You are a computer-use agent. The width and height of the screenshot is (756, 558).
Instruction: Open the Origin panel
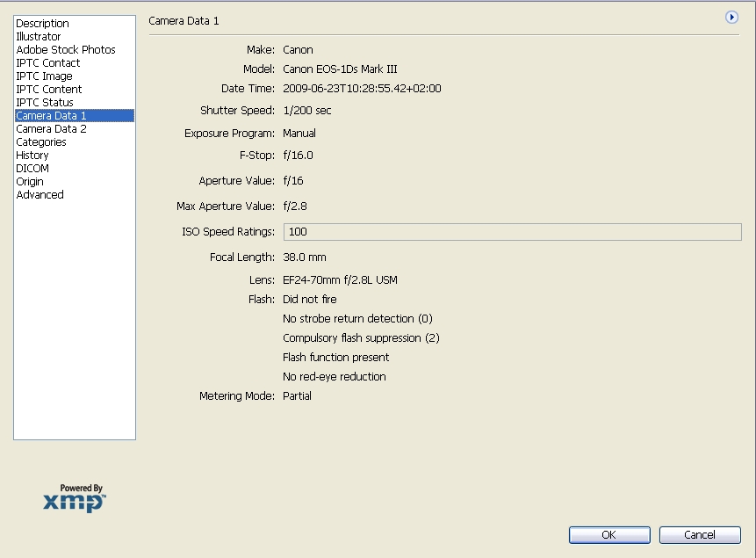tap(29, 182)
